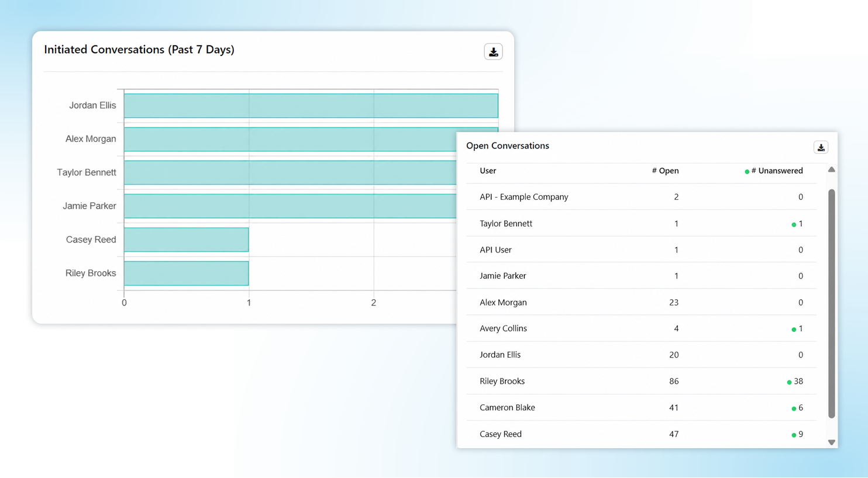Click the Taylor Bennett bar in the chart
This screenshot has height=478, width=868.
tap(290, 172)
